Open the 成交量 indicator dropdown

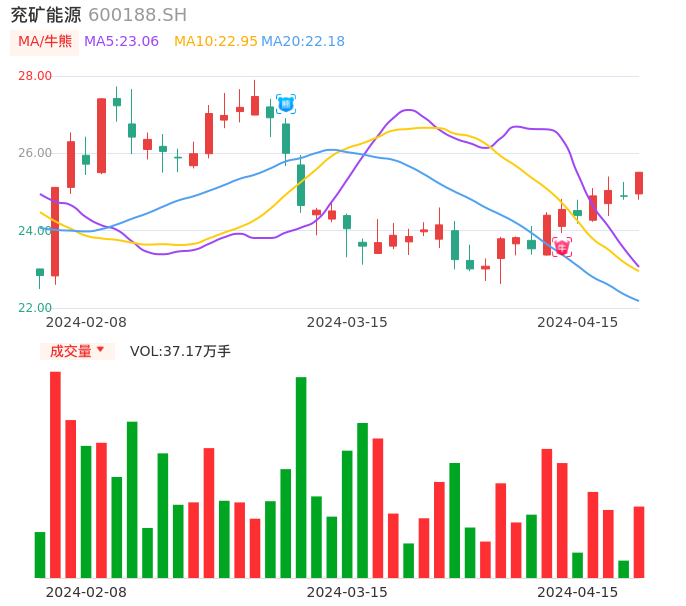click(x=77, y=351)
